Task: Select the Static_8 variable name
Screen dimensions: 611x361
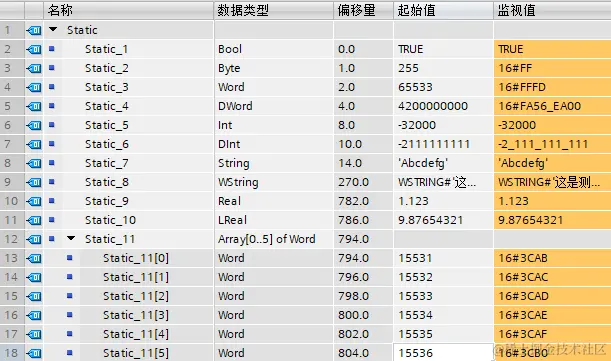Action: pos(107,182)
